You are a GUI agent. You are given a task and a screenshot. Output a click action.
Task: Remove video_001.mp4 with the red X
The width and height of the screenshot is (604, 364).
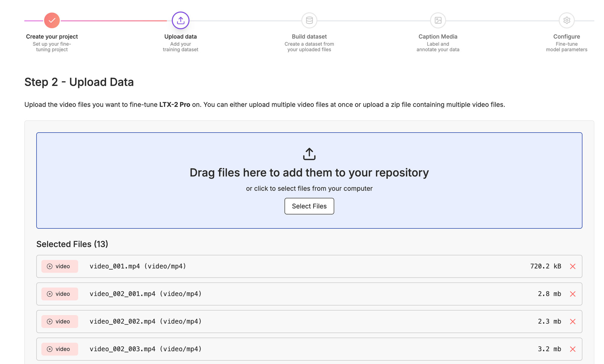pos(573,266)
